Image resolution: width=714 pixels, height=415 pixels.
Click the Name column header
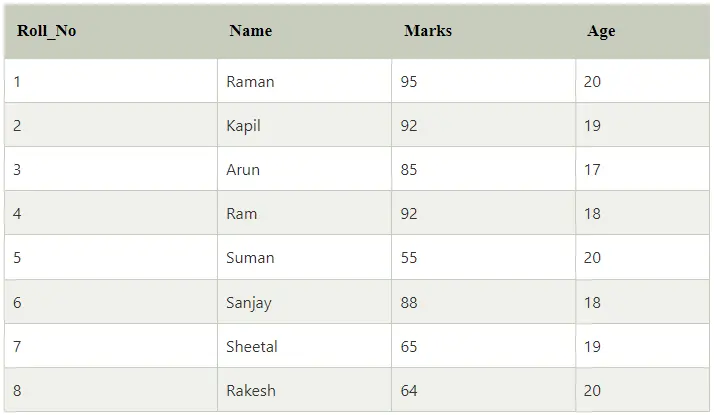pos(304,31)
